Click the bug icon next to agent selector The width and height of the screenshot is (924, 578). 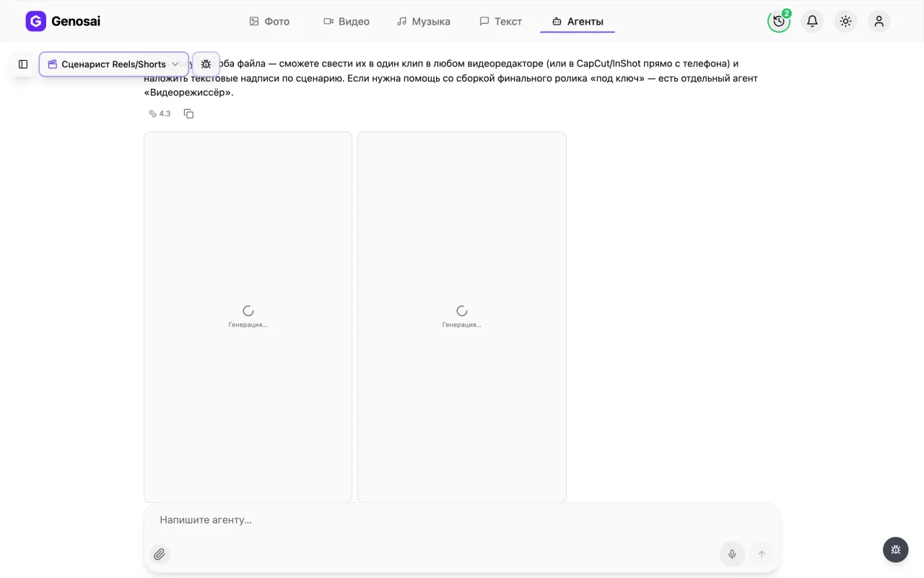(206, 64)
